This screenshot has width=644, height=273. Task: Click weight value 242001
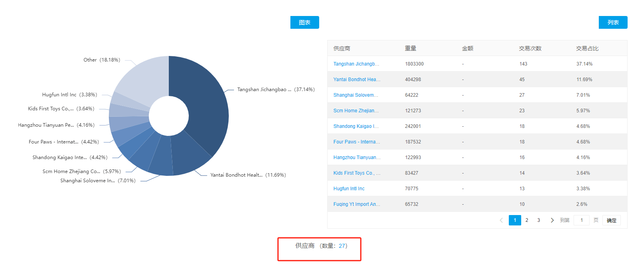(413, 126)
